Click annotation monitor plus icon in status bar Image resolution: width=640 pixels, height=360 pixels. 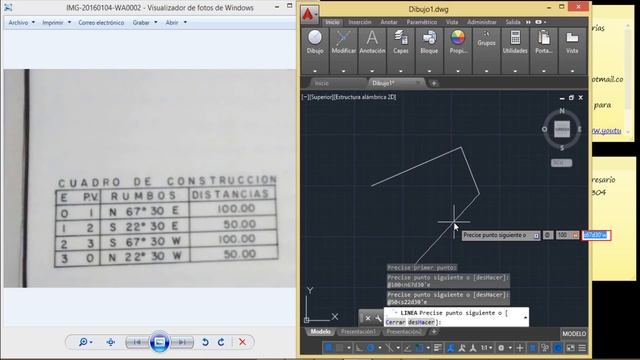pyautogui.click(x=520, y=348)
